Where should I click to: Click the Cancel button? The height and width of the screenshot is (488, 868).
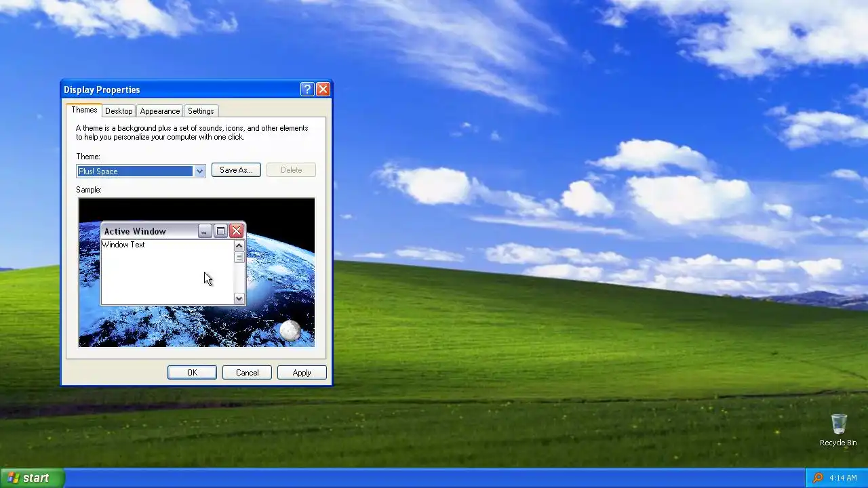pyautogui.click(x=247, y=373)
